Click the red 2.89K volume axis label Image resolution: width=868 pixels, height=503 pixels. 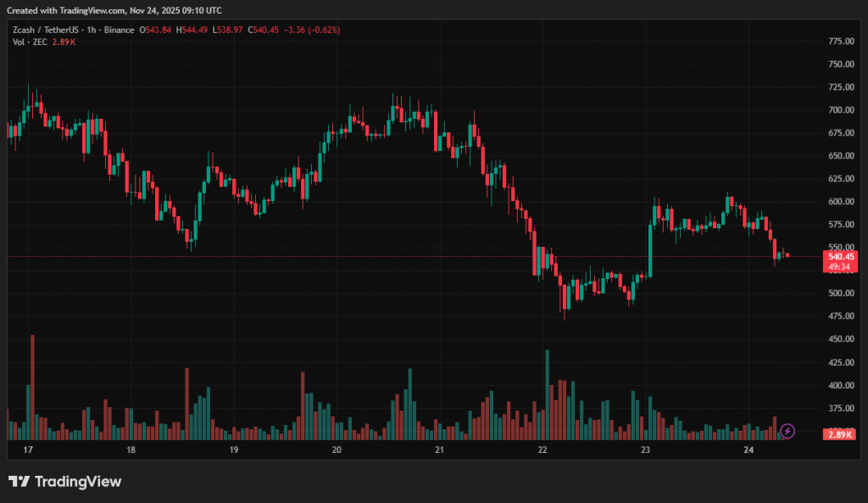click(840, 434)
